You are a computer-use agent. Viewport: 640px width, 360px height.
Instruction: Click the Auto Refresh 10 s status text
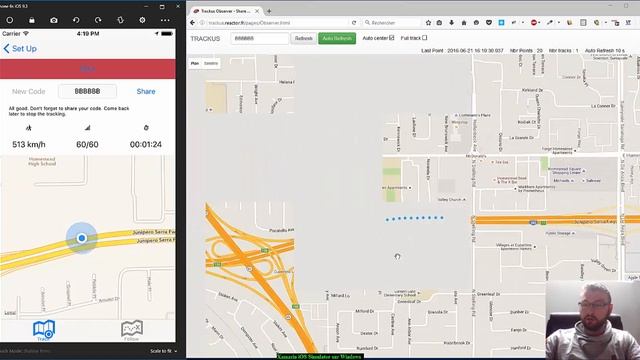[604, 51]
